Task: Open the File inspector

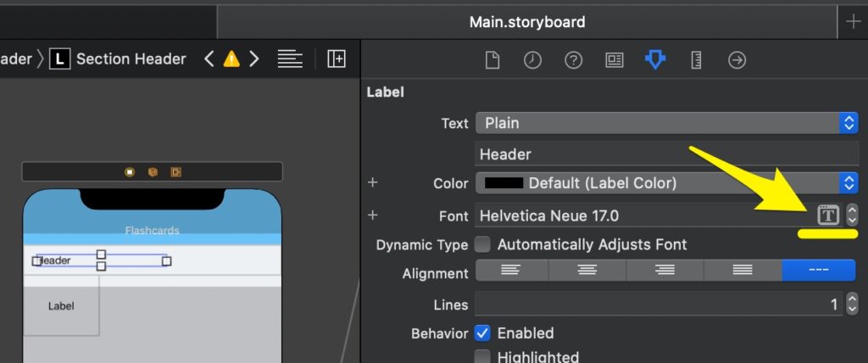Action: 492,60
